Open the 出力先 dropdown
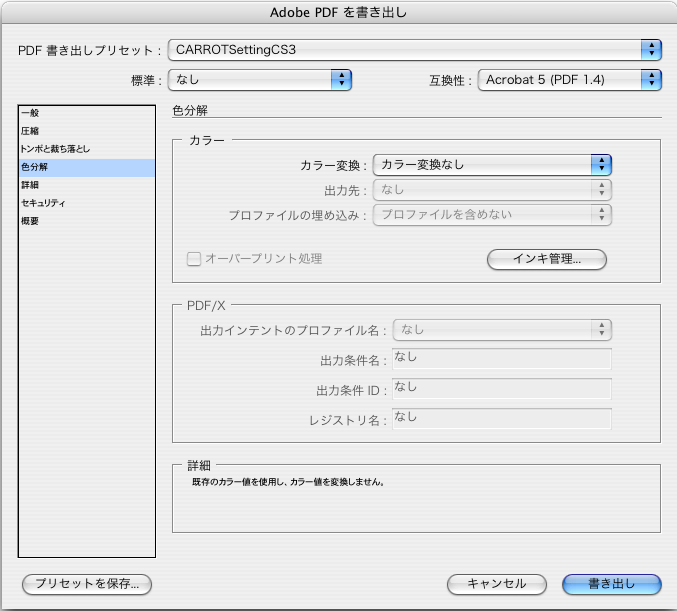The image size is (677, 611). 492,190
